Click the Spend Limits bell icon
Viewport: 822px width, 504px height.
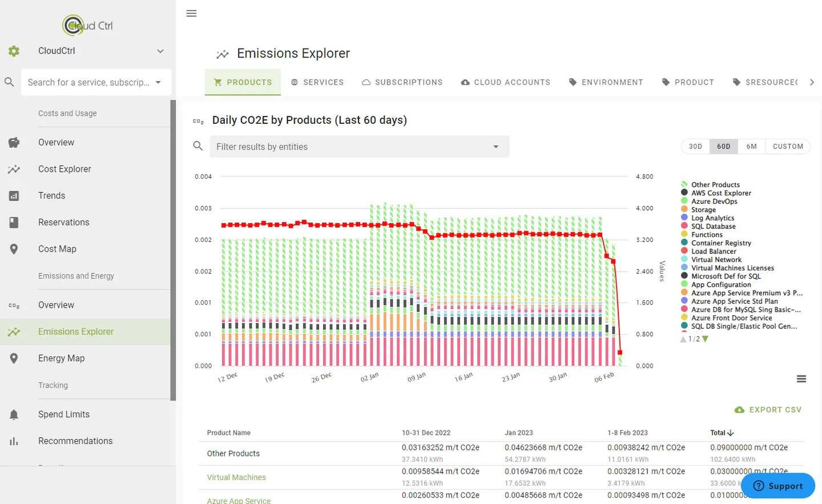click(14, 414)
